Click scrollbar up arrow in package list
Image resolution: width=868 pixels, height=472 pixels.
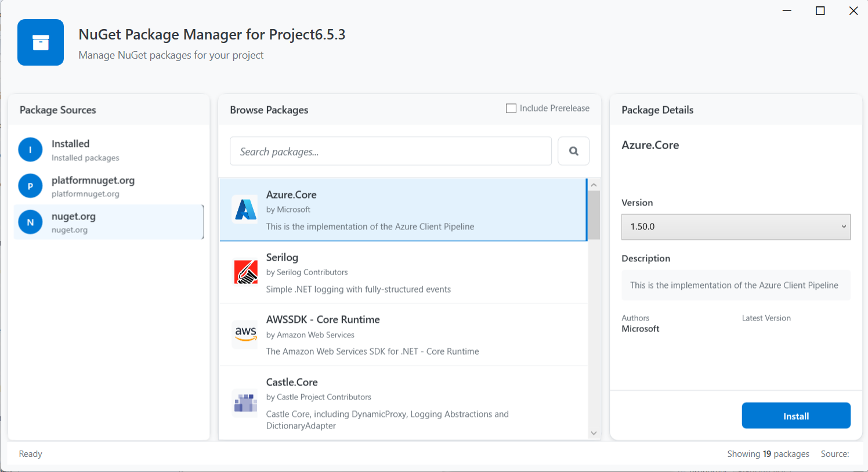(594, 185)
